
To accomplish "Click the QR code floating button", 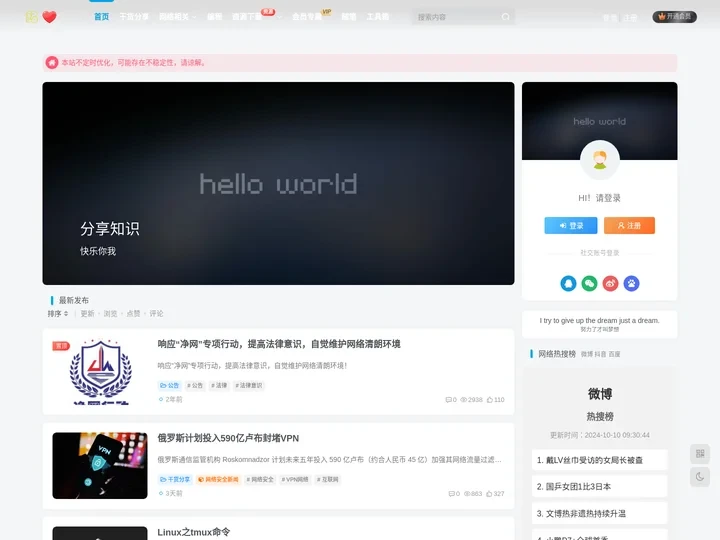I will (x=700, y=454).
